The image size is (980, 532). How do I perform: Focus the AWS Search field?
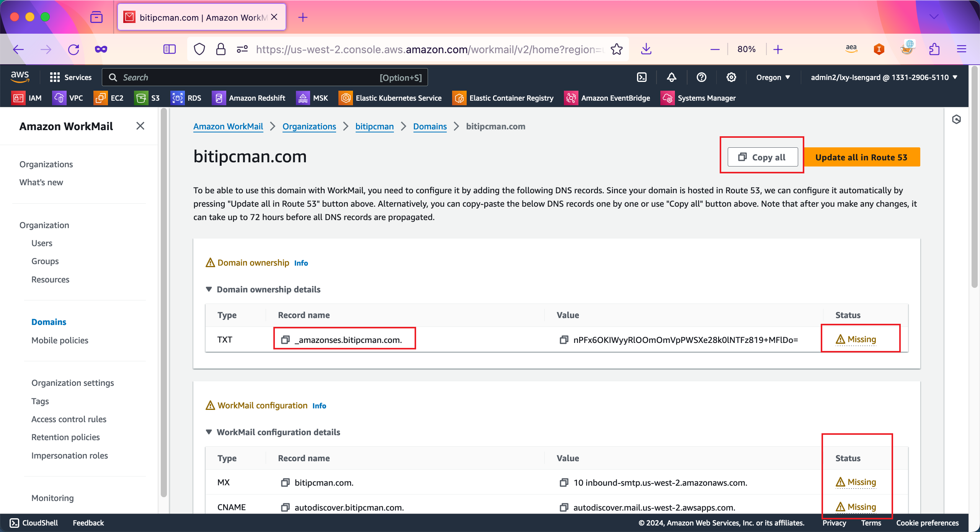coord(265,77)
